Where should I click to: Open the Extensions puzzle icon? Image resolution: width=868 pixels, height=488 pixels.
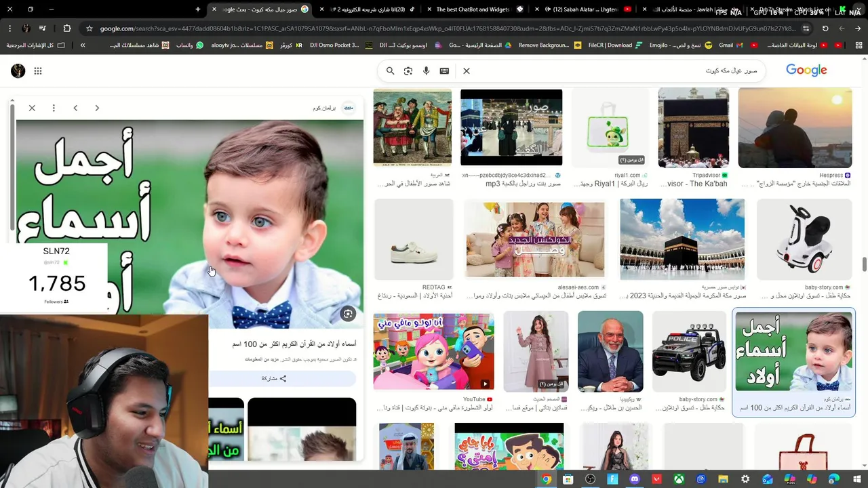coord(66,28)
